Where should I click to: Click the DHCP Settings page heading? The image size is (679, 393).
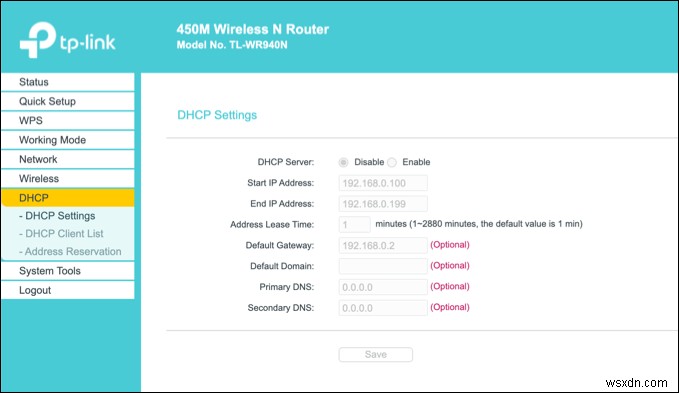coord(217,115)
